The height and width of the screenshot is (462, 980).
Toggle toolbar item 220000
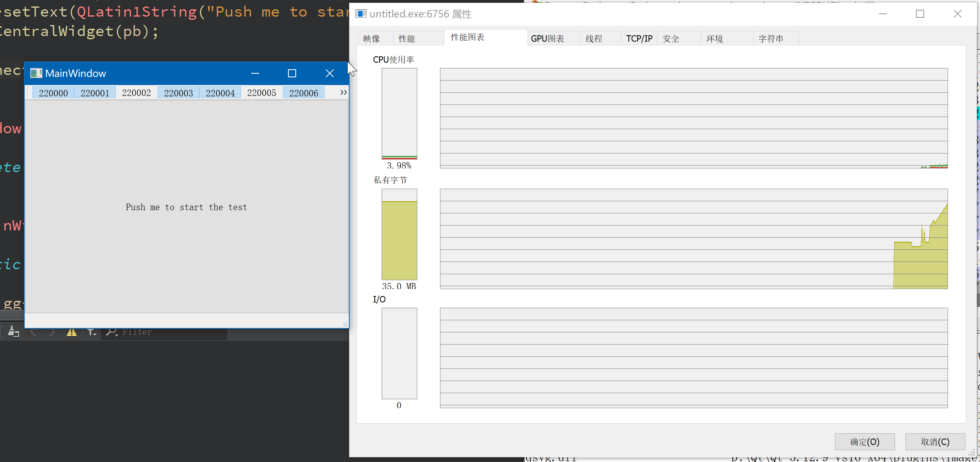[x=53, y=93]
